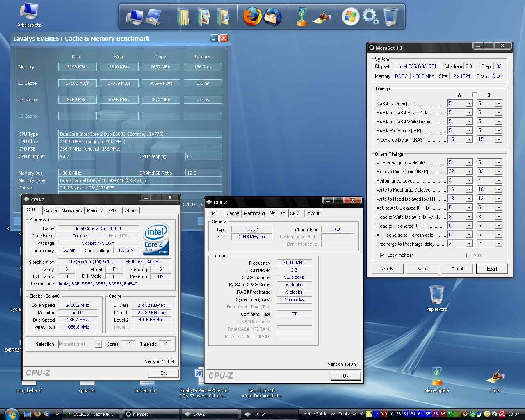Uncheck Lock mchbar in MemSet
Screen dimensions: 525x420
[x=382, y=255]
